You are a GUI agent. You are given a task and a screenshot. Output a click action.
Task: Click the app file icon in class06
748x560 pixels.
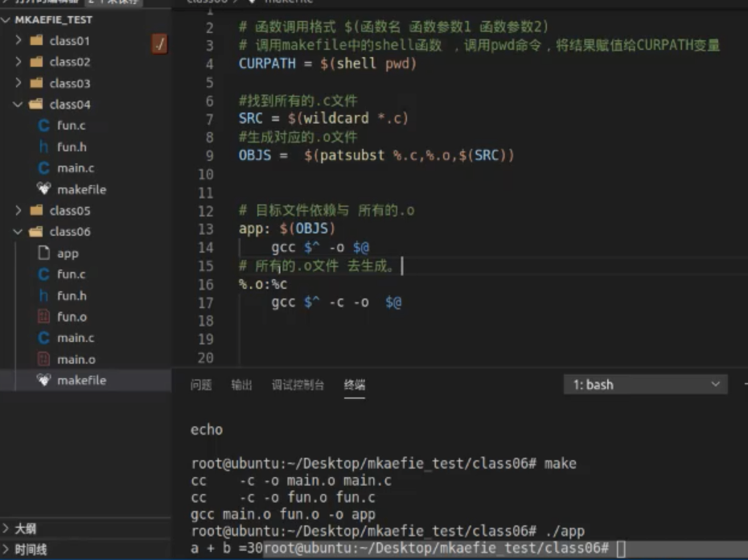[x=43, y=253]
